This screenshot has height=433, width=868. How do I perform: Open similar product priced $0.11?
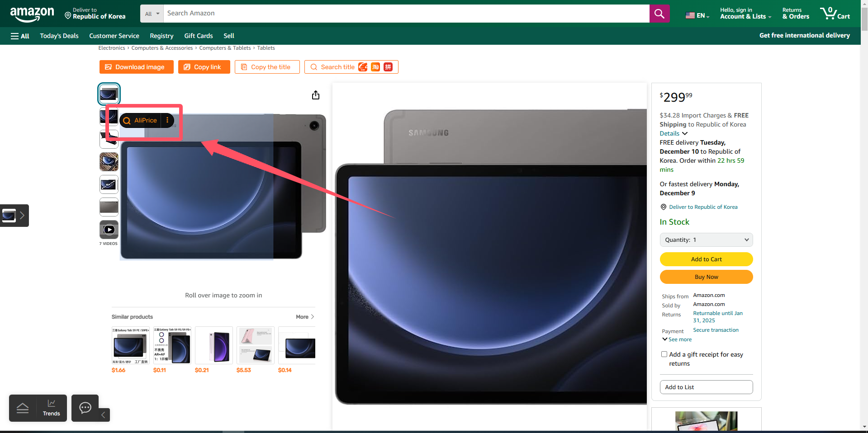click(172, 345)
